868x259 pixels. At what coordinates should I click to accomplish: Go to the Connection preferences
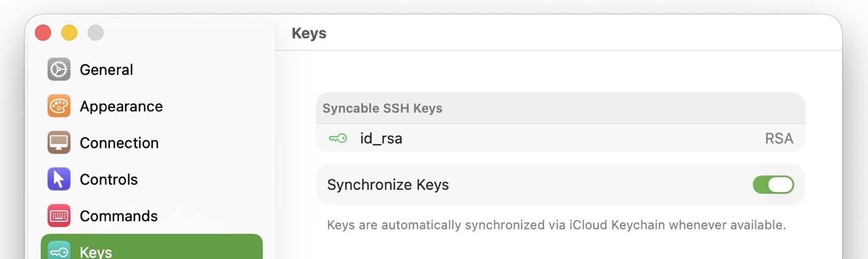tap(119, 143)
